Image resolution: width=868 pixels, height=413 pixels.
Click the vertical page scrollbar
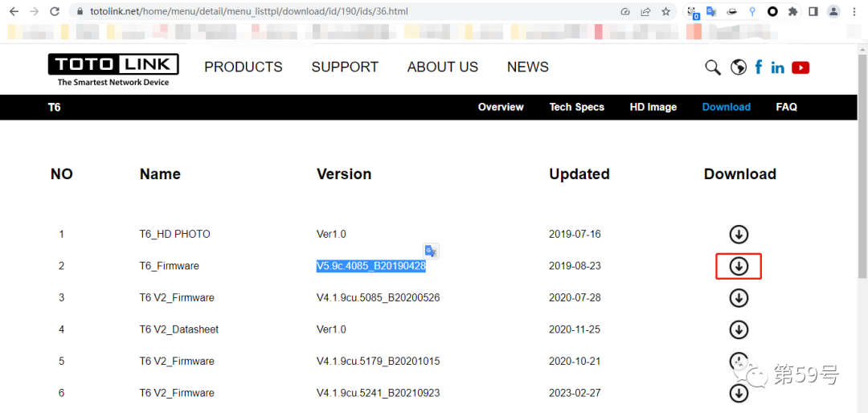click(x=862, y=166)
